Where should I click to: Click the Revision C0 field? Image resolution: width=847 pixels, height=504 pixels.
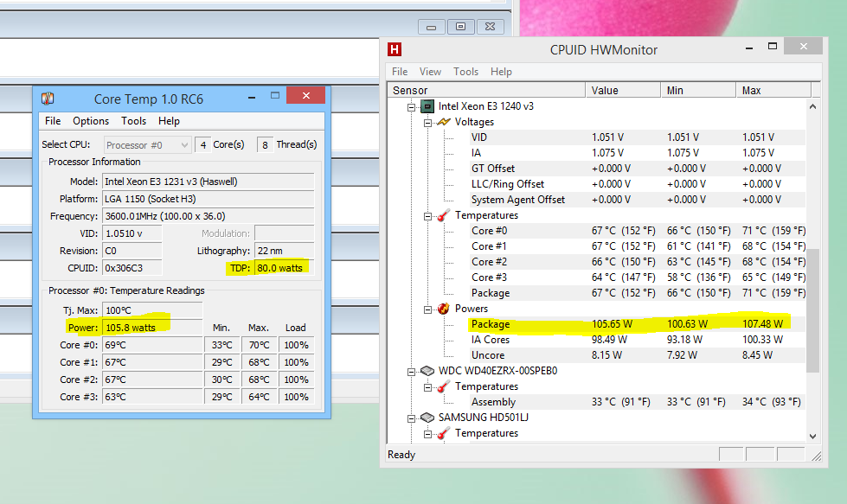[132, 251]
